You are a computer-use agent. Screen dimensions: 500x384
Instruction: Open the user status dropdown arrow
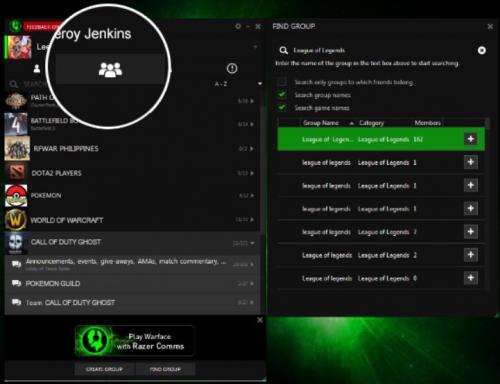click(x=255, y=47)
